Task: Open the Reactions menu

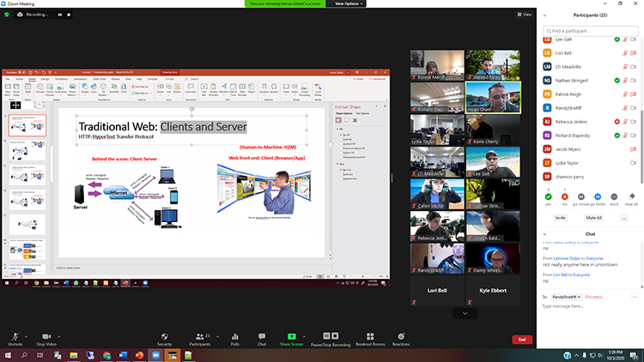Action: (401, 339)
